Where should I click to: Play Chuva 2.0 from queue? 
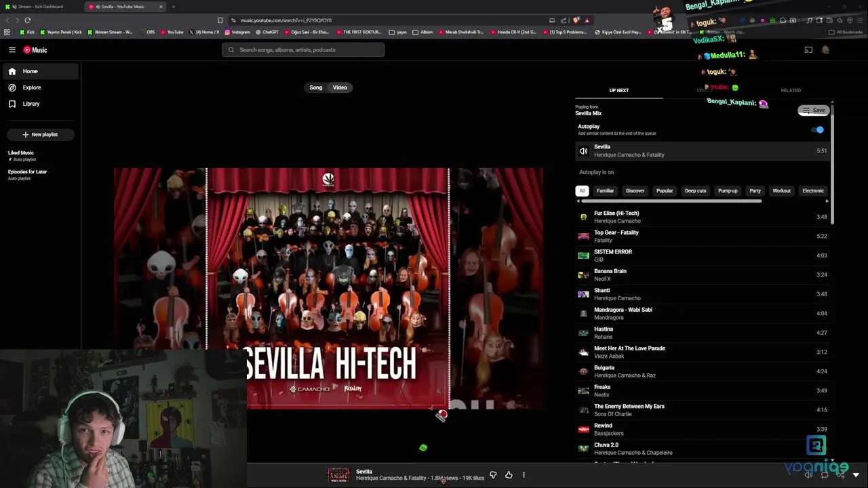pos(703,449)
